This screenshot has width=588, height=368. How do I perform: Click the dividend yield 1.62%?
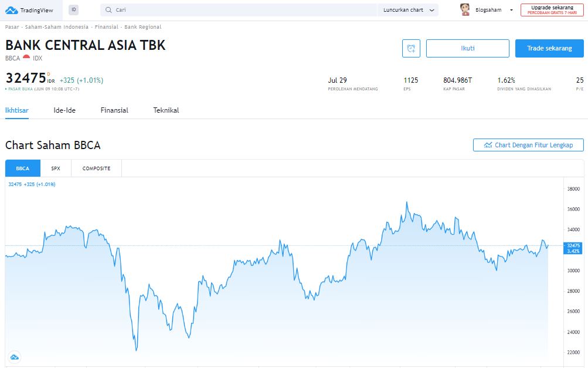(x=507, y=80)
